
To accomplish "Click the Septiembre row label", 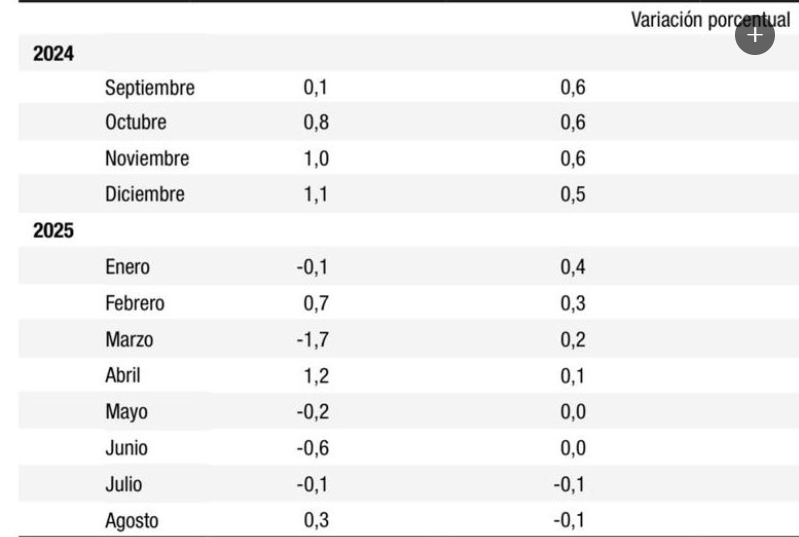I will [150, 88].
